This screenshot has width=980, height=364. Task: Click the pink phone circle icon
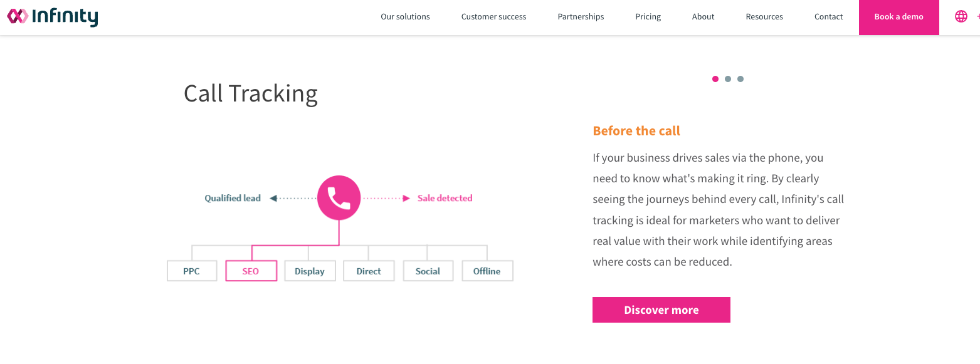339,198
